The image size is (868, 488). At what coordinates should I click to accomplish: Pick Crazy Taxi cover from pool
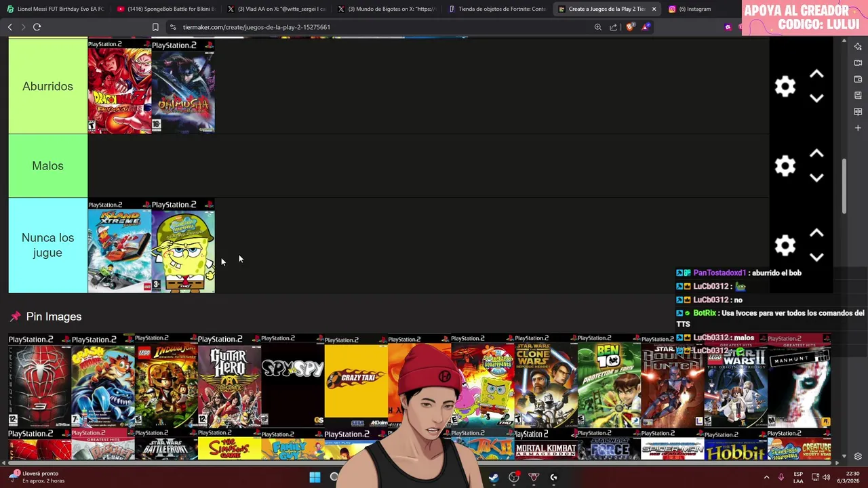point(355,381)
